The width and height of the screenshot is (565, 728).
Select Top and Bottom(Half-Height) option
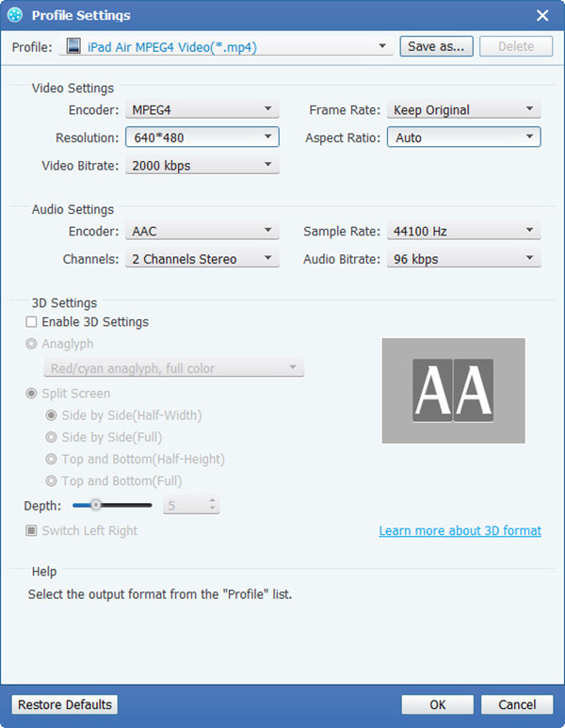coord(52,459)
